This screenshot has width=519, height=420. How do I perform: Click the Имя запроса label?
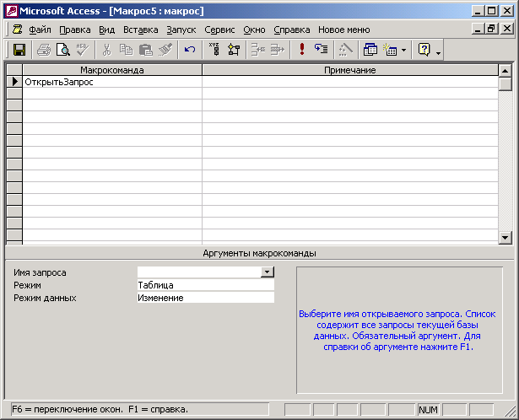coord(40,272)
